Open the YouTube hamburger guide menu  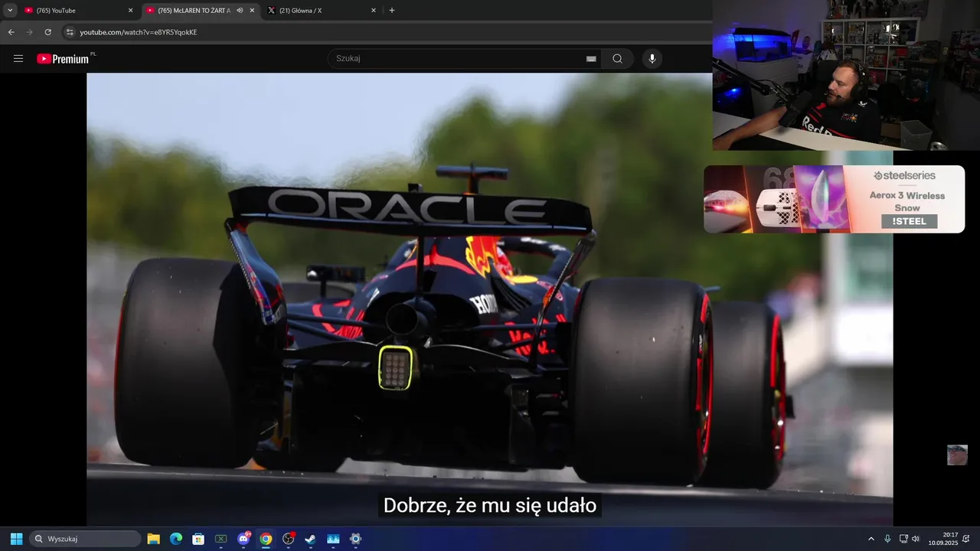[18, 58]
